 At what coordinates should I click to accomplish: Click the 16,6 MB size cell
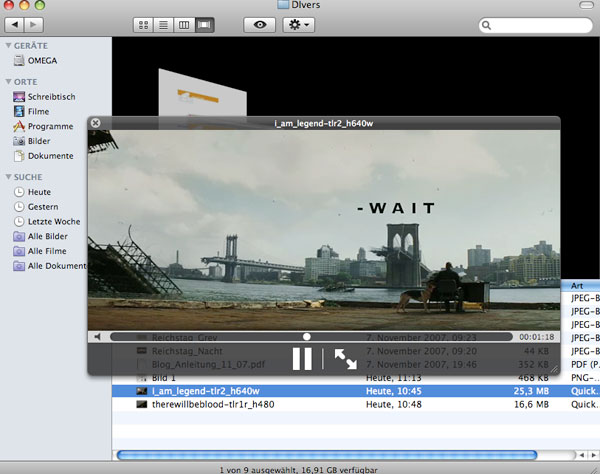[531, 404]
